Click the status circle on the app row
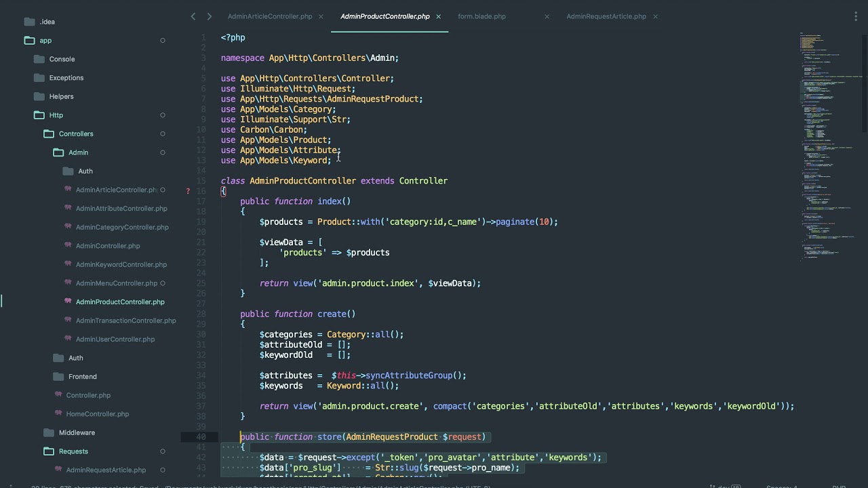 162,41
